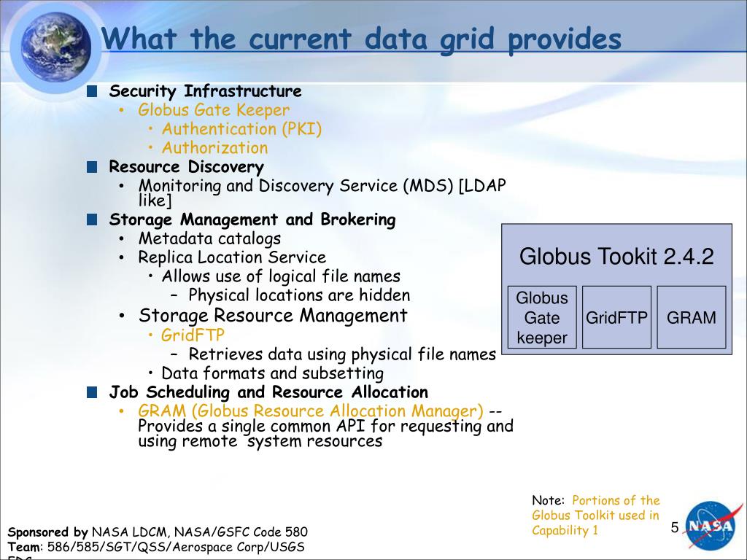Click the square bullet beside Resource Discovery
Viewport: 747px width, 560px height.
click(x=92, y=167)
